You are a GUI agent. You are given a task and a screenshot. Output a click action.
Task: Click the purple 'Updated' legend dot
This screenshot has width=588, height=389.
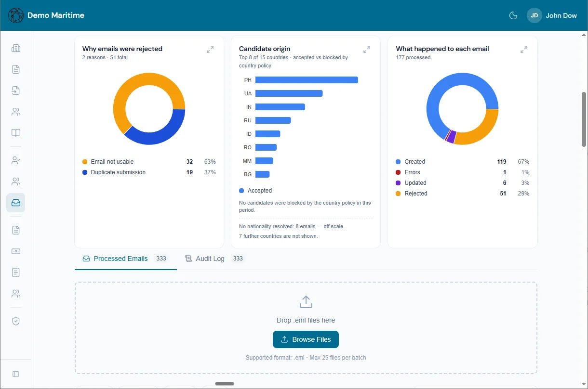click(398, 183)
